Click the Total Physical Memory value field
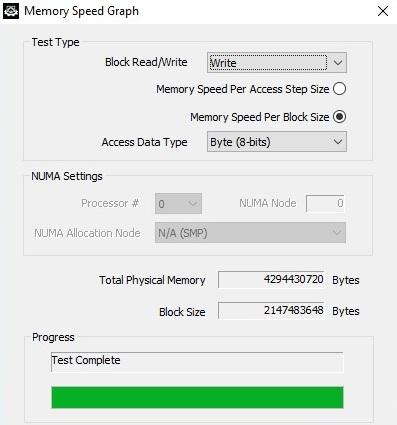The height and width of the screenshot is (425, 397). 271,279
